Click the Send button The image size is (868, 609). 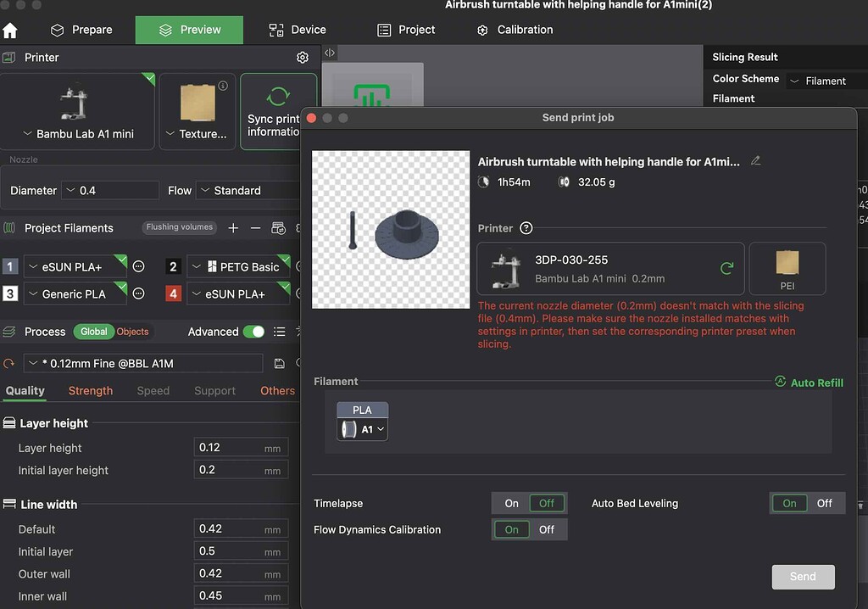[x=804, y=577]
